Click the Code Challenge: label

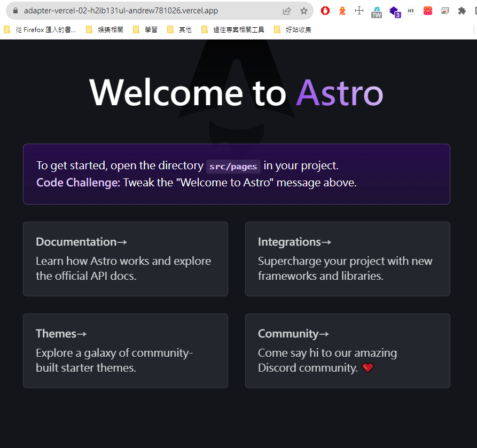[78, 183]
